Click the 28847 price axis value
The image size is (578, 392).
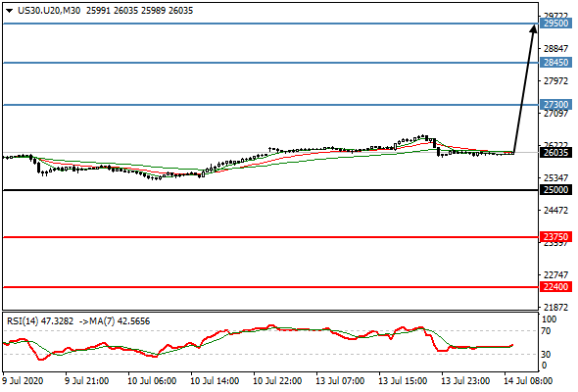(x=555, y=48)
